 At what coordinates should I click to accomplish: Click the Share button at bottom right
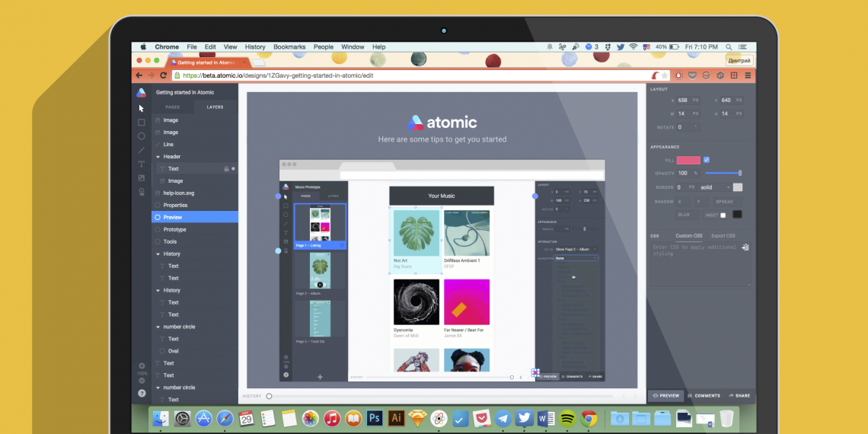pos(739,396)
